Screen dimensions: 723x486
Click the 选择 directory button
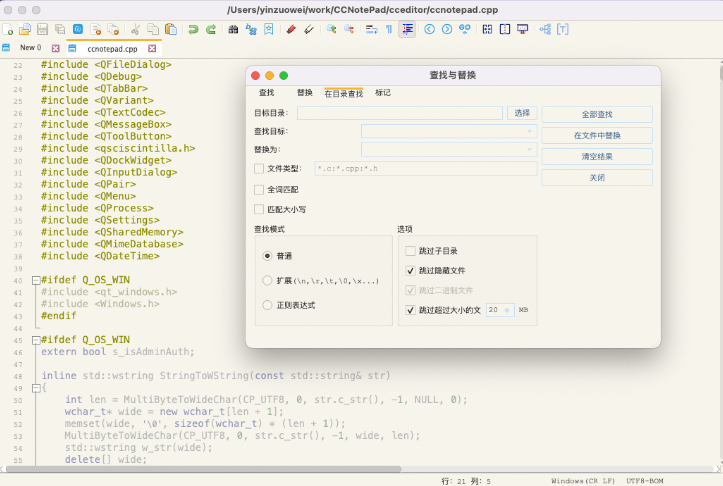522,113
